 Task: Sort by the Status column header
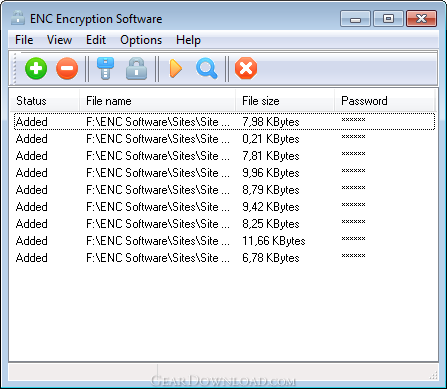coord(44,101)
